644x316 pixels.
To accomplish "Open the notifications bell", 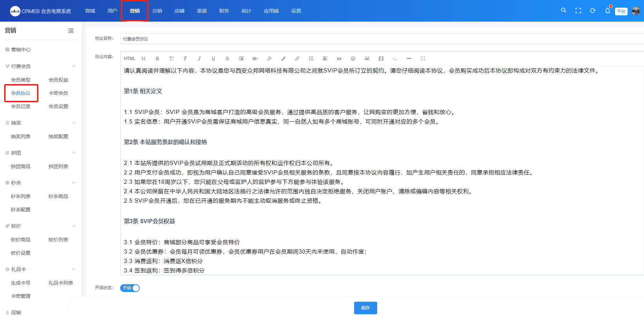I will click(608, 11).
